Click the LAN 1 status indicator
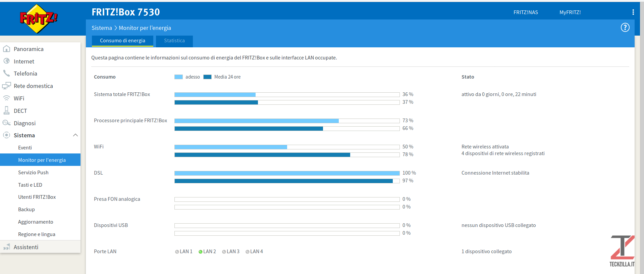Image resolution: width=644 pixels, height=274 pixels. tap(177, 252)
